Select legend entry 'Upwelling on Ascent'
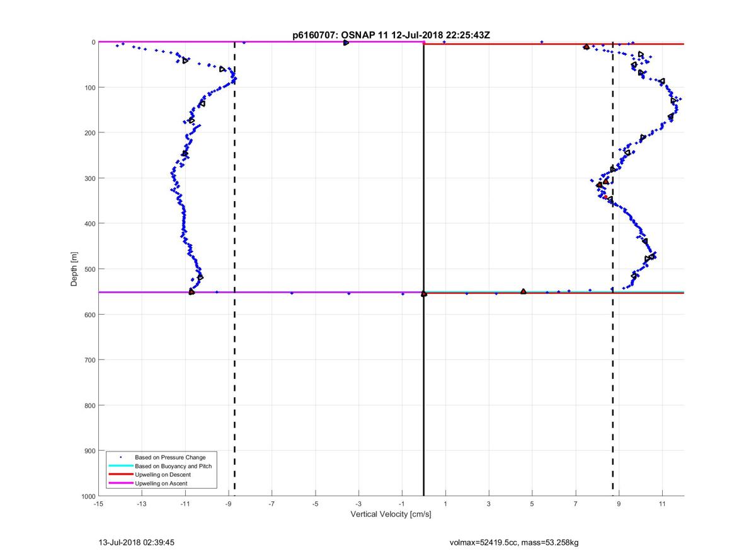This screenshot has height=558, width=756. point(161,483)
